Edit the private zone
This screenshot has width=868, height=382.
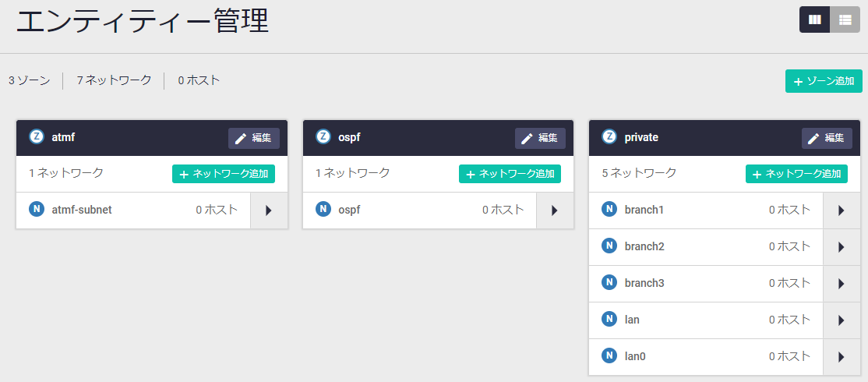(827, 138)
